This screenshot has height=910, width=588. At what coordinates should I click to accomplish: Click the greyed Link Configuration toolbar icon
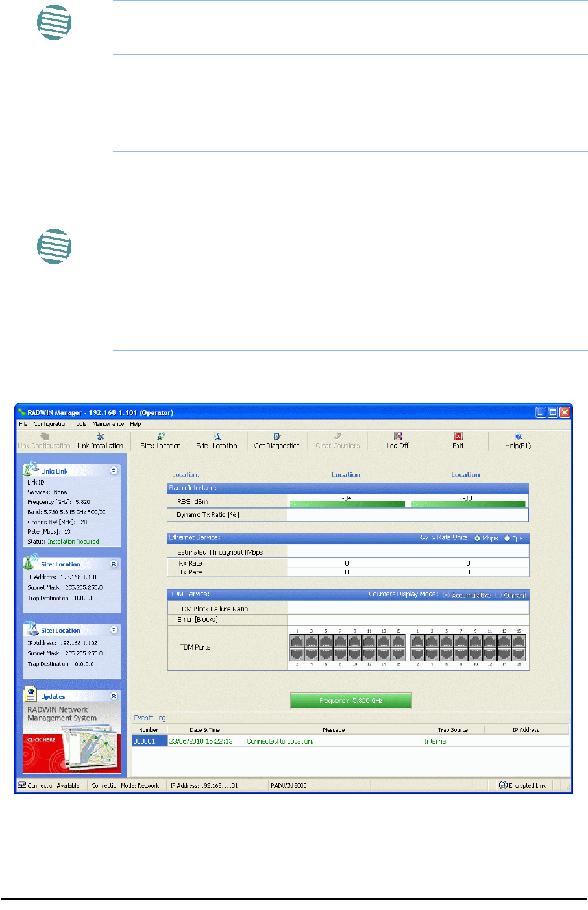[x=44, y=436]
